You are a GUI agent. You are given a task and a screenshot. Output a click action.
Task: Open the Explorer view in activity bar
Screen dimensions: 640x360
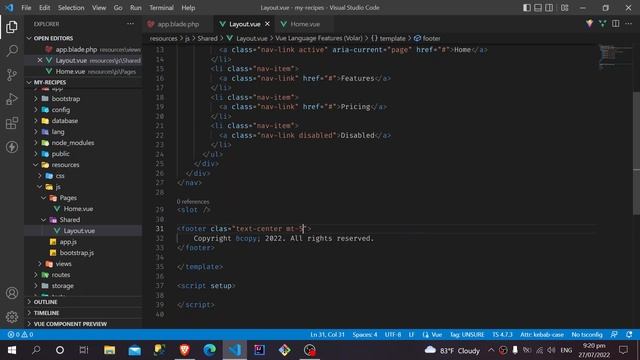12,27
